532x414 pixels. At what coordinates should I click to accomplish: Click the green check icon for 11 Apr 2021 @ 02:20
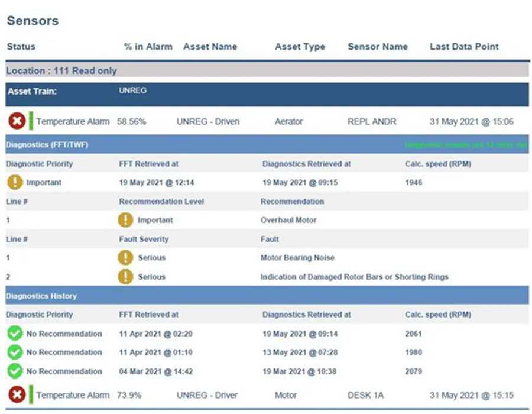(15, 334)
